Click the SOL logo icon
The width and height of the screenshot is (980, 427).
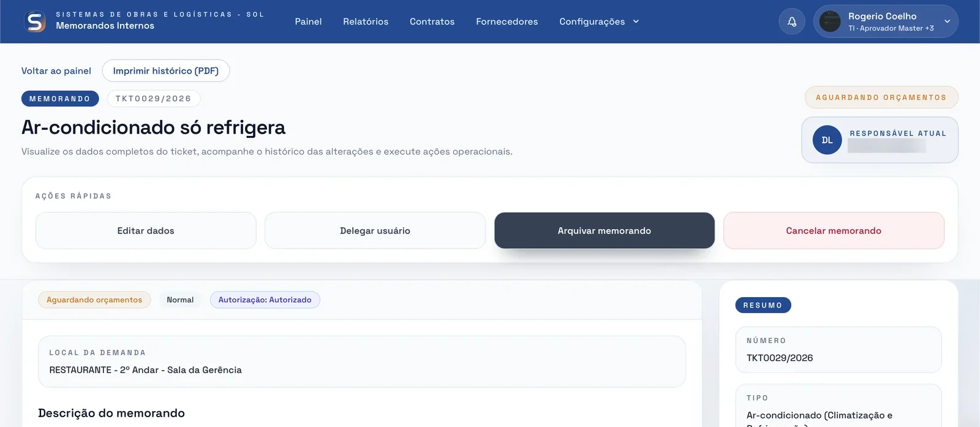tap(35, 21)
